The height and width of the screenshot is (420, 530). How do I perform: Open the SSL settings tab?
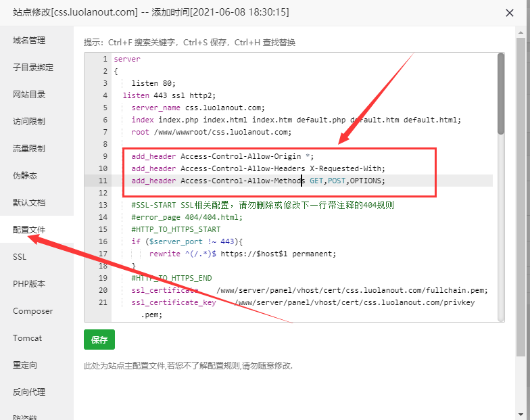pos(20,257)
